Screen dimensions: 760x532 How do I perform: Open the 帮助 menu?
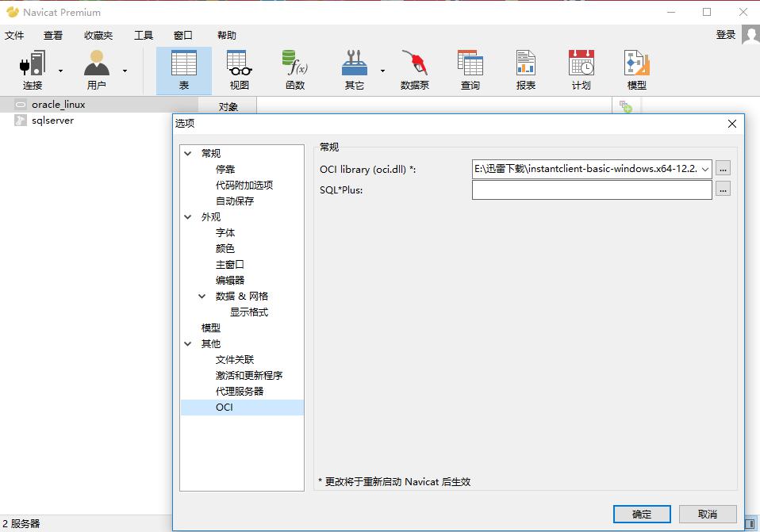(226, 36)
